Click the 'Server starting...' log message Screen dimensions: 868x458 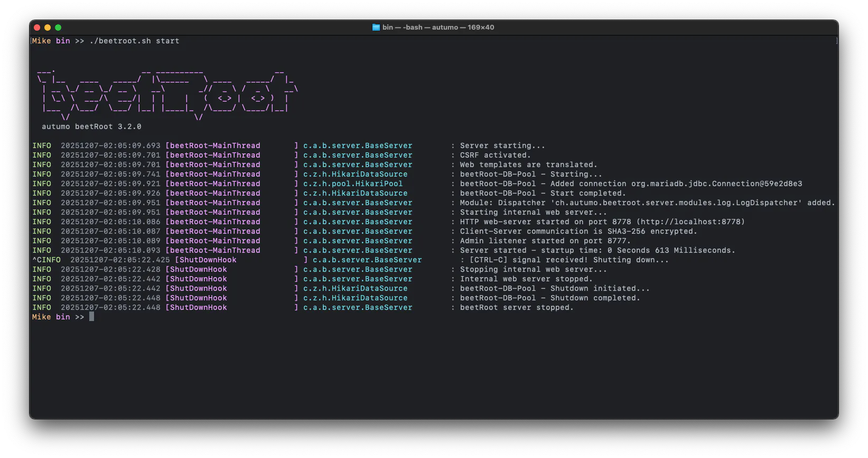click(502, 145)
